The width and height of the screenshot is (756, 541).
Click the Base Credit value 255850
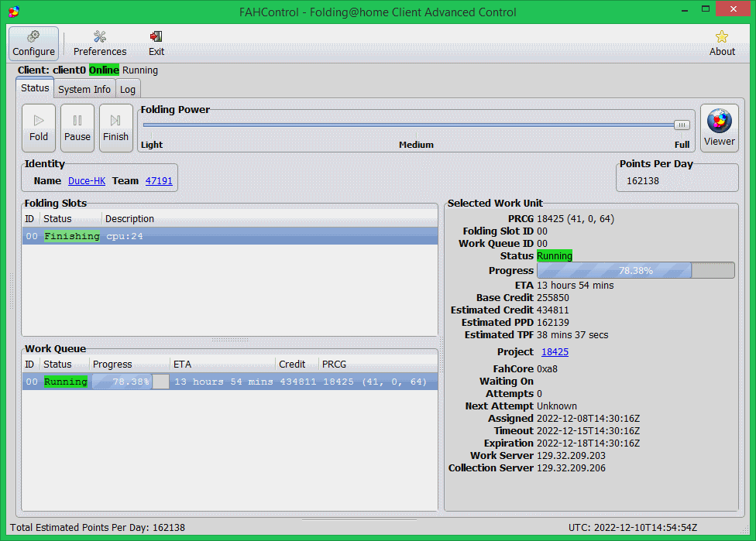(552, 298)
